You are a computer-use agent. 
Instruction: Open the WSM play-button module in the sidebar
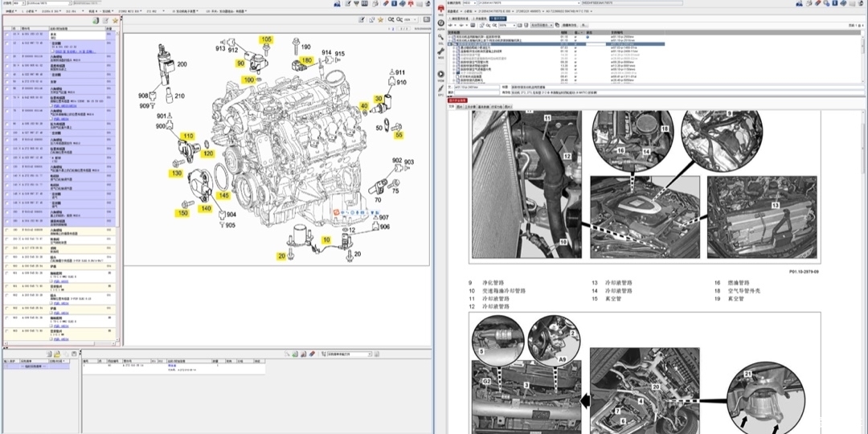pyautogui.click(x=440, y=74)
